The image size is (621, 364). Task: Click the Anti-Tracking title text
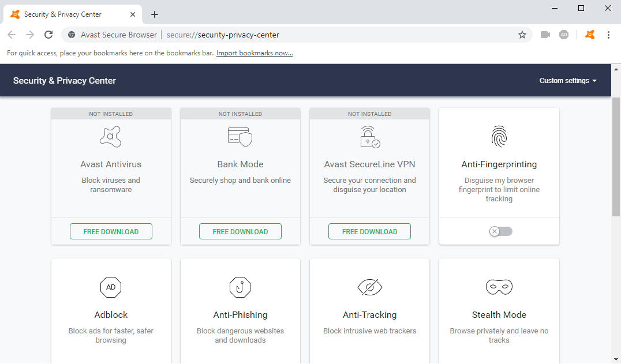pos(369,315)
